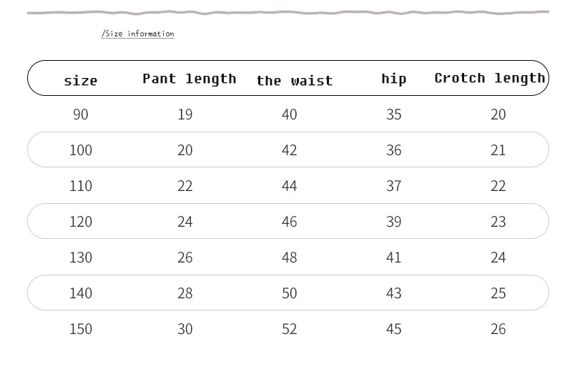The width and height of the screenshot is (565, 392).
Task: Select size 130 row label
Action: 81,258
